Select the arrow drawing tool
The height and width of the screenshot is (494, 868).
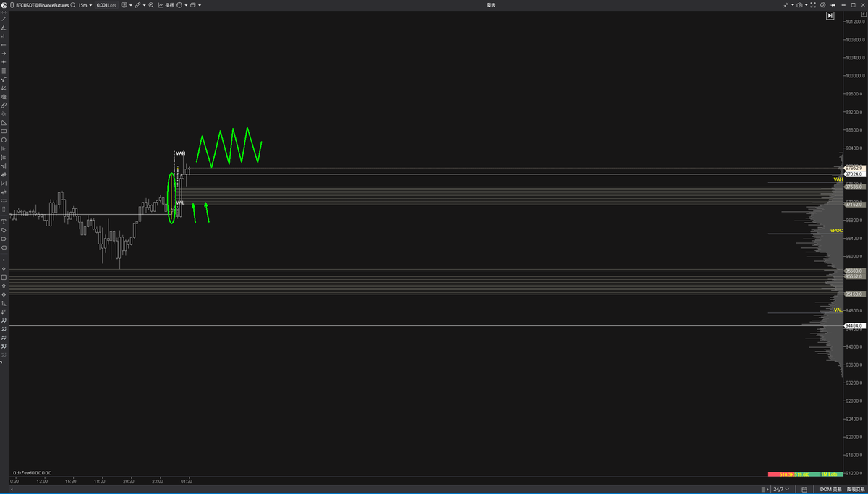pos(4,54)
